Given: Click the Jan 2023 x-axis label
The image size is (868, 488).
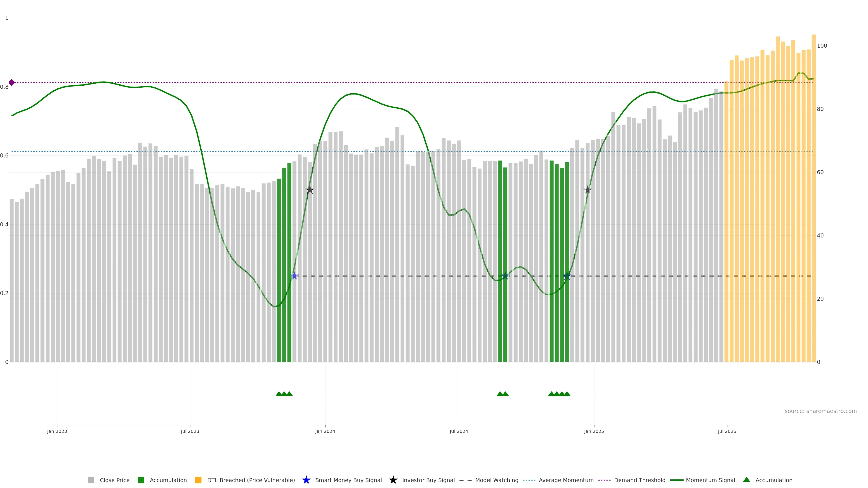Looking at the screenshot, I should 57,432.
